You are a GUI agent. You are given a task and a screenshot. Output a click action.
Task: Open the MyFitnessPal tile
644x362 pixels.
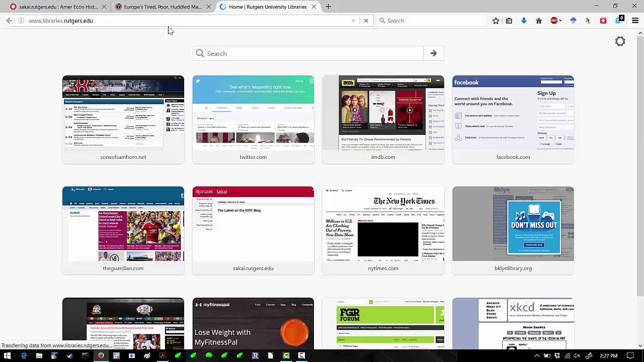(253, 323)
